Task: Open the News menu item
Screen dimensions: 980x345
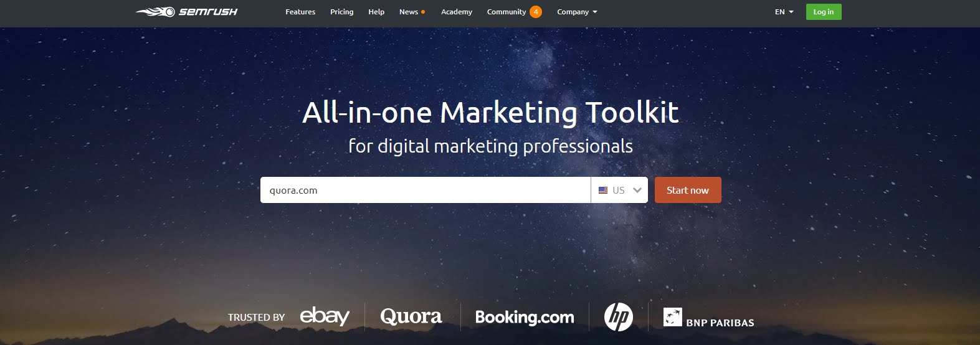Action: click(409, 12)
